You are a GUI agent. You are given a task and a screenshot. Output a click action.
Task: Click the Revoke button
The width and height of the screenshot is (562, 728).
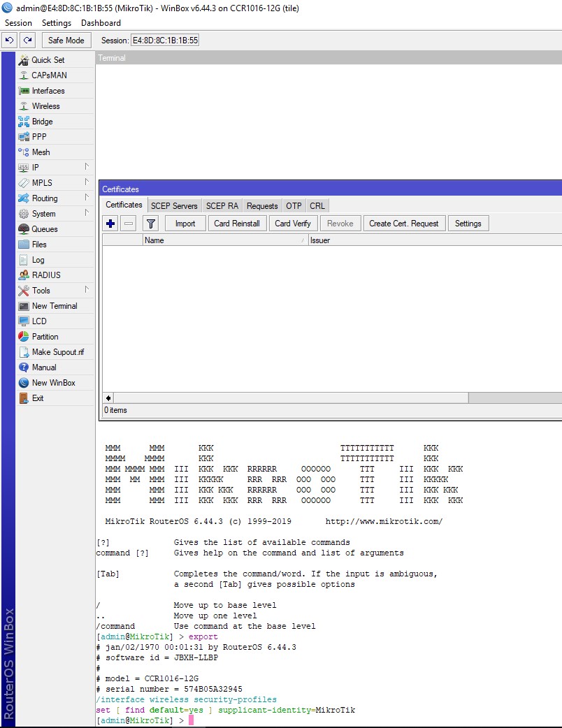coord(340,224)
